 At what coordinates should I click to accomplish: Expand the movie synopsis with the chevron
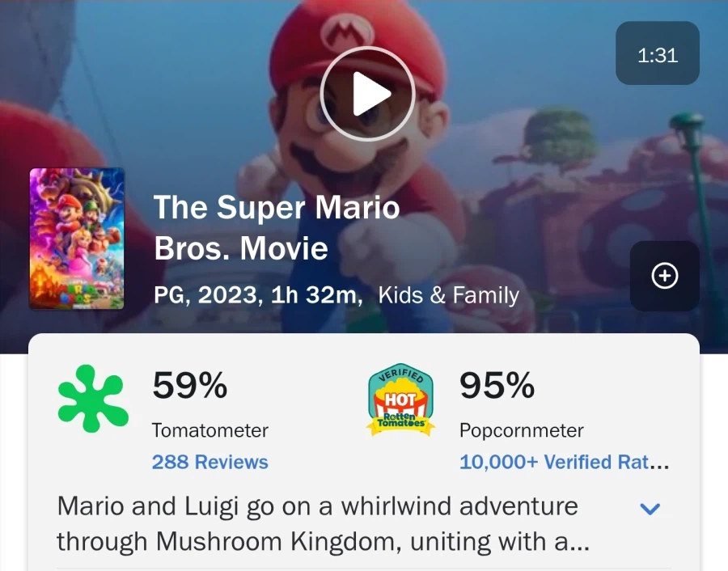tap(650, 509)
